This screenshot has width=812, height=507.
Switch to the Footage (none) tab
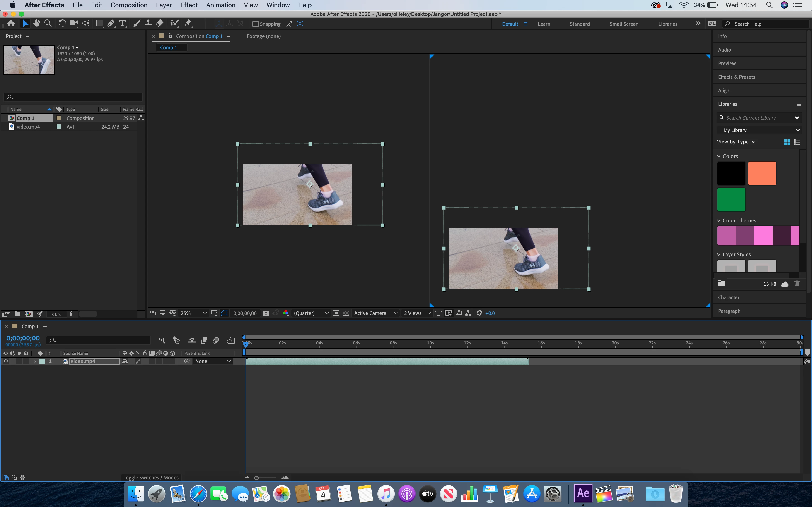coord(264,36)
